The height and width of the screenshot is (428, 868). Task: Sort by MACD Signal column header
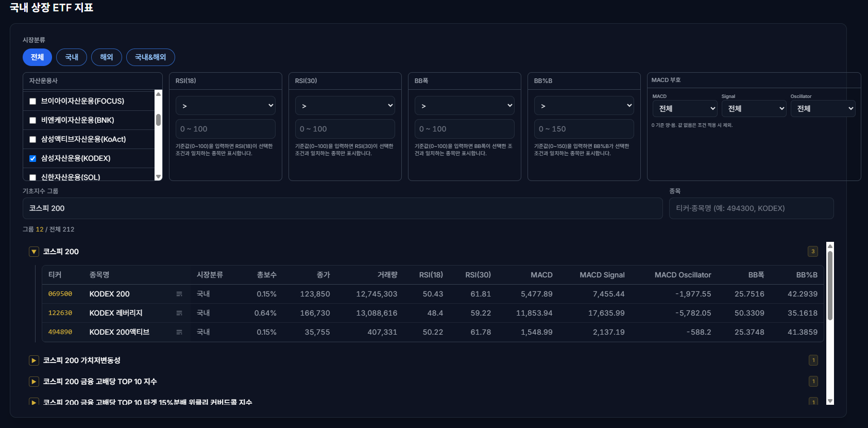coord(602,275)
